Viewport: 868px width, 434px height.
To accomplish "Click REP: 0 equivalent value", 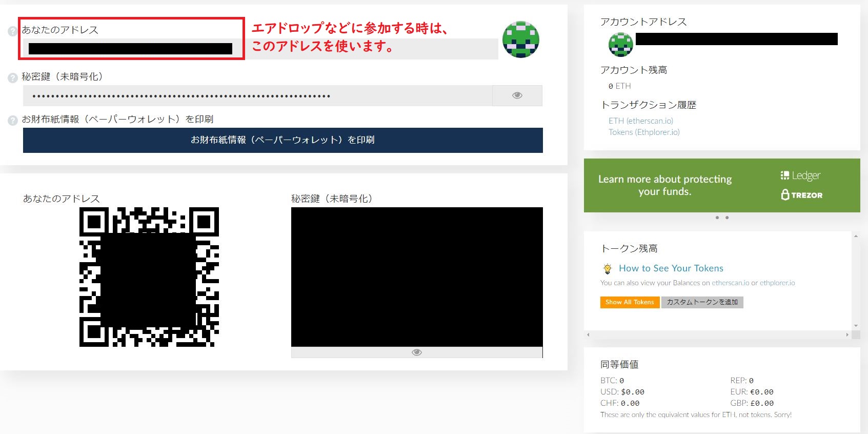I will [x=742, y=381].
